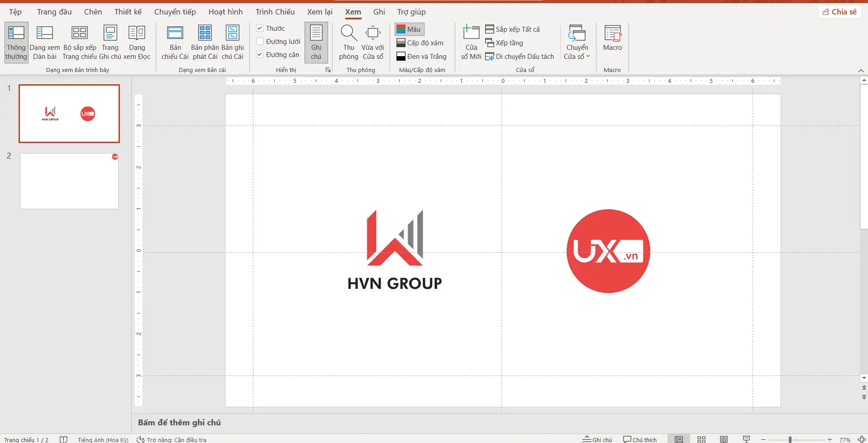Click Vừa với Cửa sổ fit button
The height and width of the screenshot is (443, 868).
(373, 42)
